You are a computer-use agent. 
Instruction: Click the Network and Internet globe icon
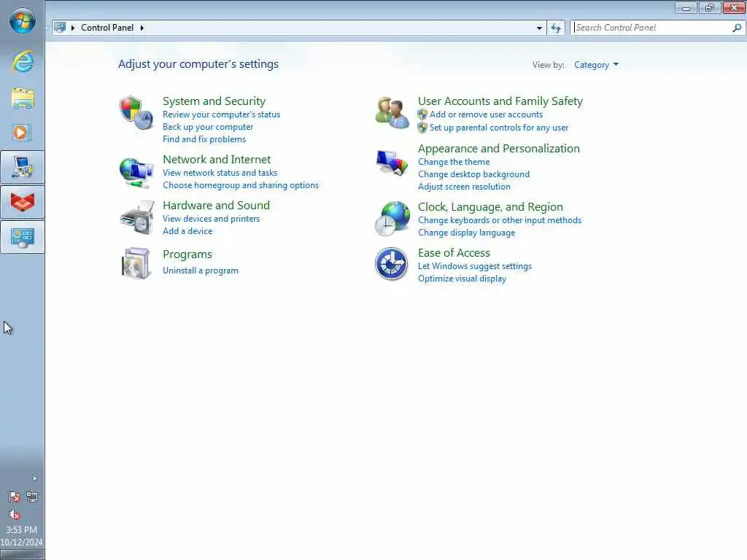coord(136,172)
